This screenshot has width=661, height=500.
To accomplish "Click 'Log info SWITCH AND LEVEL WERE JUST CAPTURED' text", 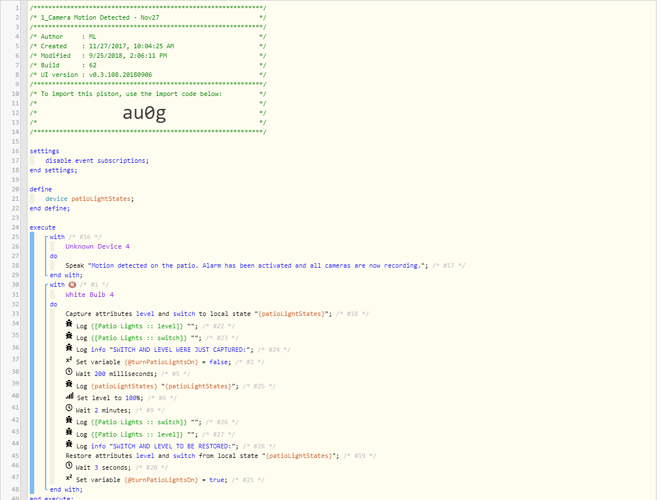I will pyautogui.click(x=165, y=349).
